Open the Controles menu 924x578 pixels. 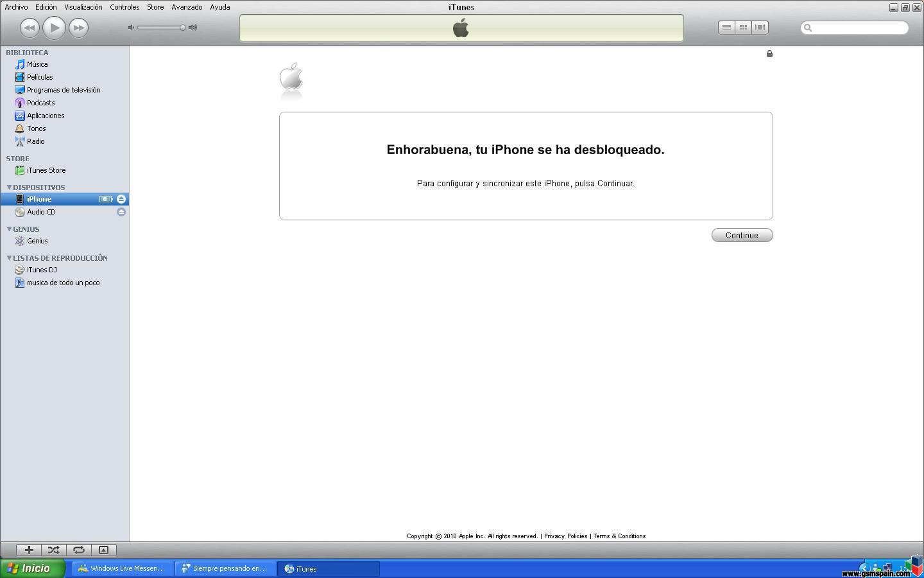pyautogui.click(x=124, y=7)
